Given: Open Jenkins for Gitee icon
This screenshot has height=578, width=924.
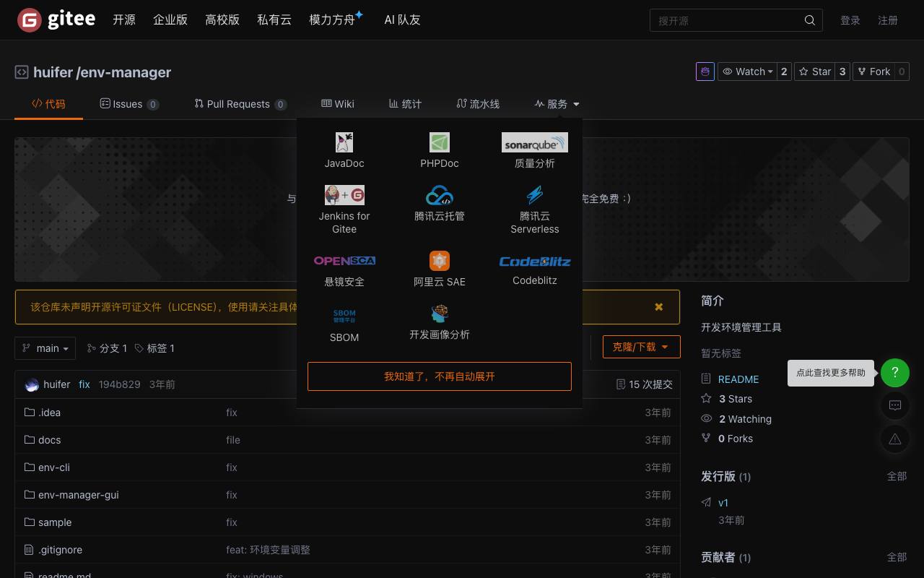Looking at the screenshot, I should [x=344, y=195].
